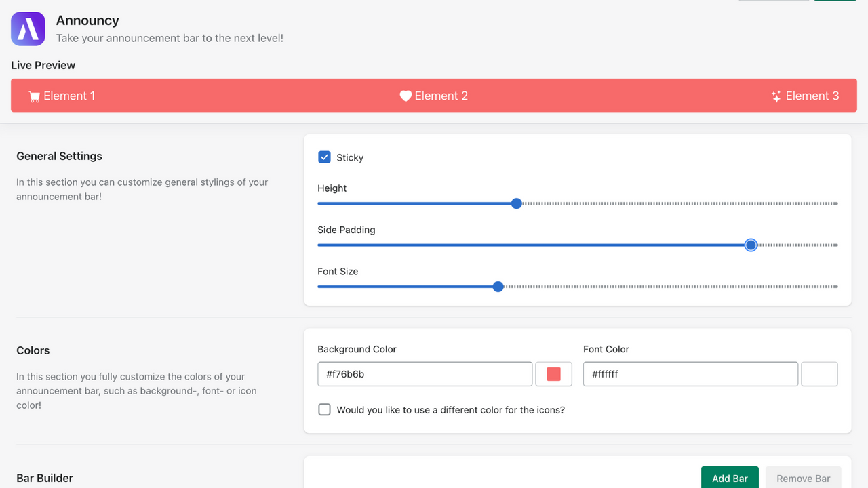
Task: Click the Font Color label
Action: [606, 349]
